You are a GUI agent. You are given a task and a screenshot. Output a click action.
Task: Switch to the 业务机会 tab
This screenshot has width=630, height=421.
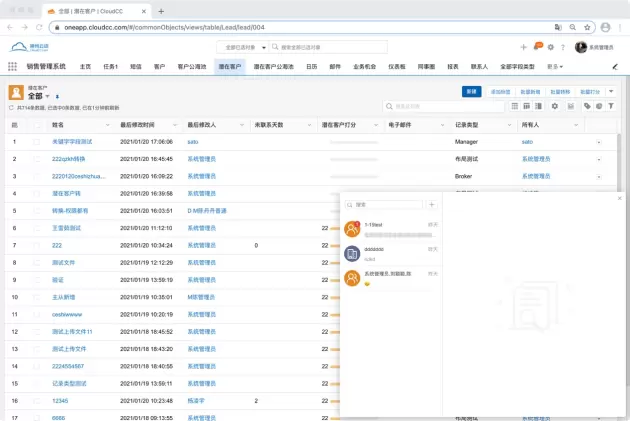point(366,67)
